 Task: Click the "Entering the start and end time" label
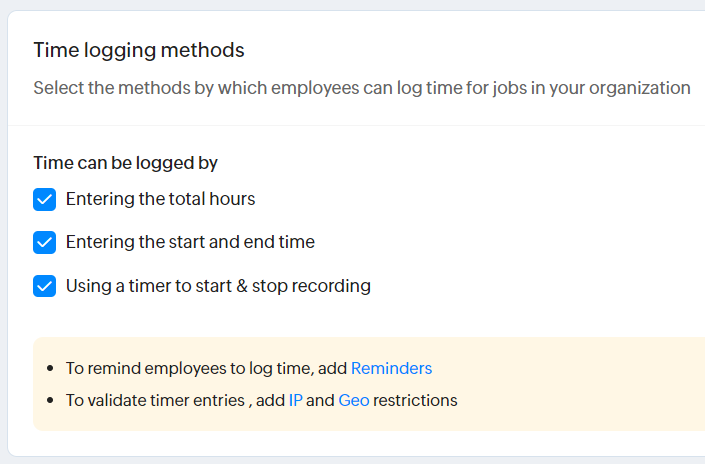pyautogui.click(x=190, y=242)
